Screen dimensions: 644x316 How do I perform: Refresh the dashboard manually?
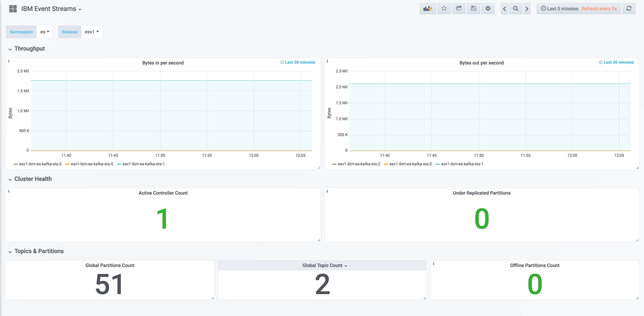coord(629,9)
